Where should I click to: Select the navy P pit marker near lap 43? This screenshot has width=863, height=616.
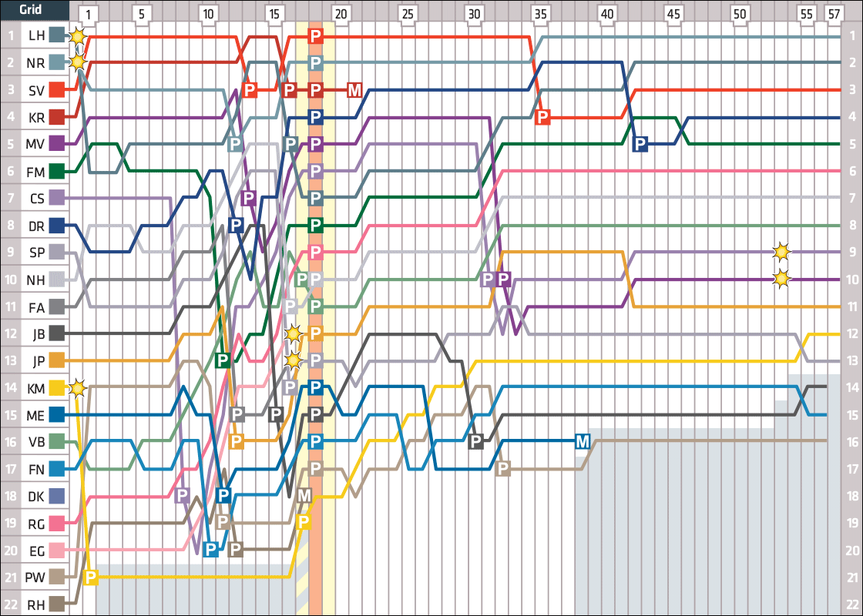pos(640,143)
